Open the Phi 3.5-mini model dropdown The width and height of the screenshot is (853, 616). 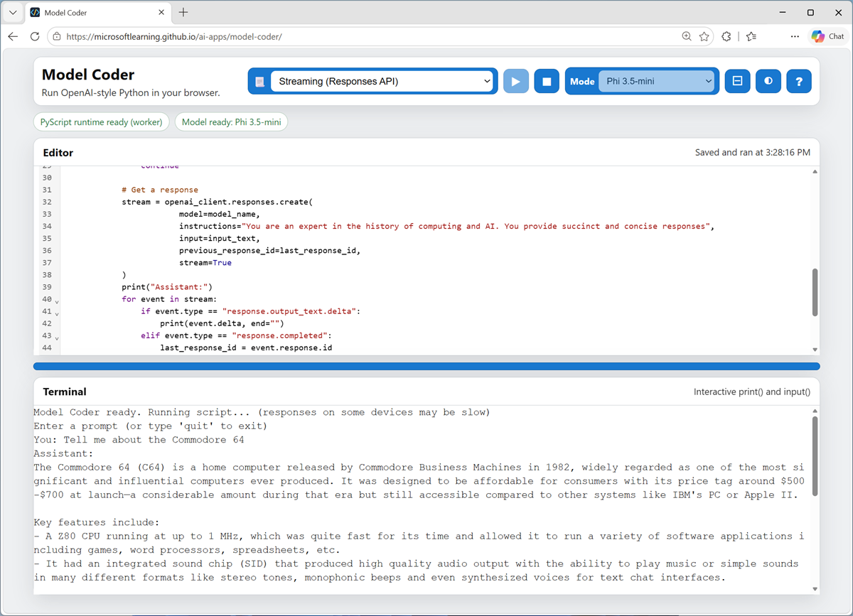pos(656,81)
